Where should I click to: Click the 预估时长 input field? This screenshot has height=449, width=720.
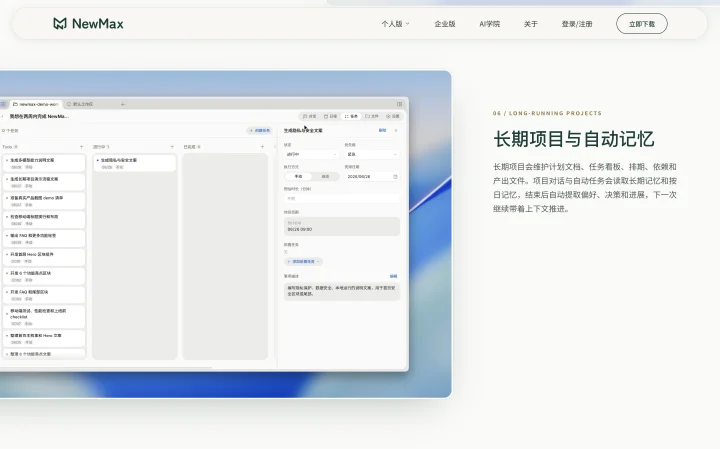point(342,199)
